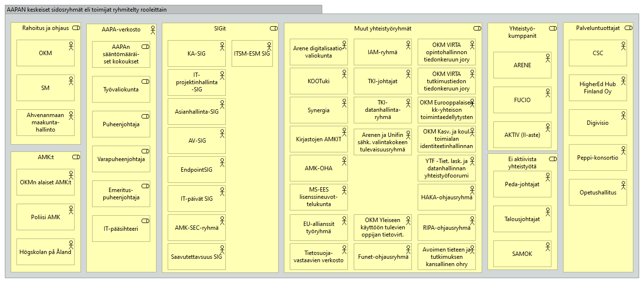Click the actor icon on AAPA-verkosto header

click(153, 30)
